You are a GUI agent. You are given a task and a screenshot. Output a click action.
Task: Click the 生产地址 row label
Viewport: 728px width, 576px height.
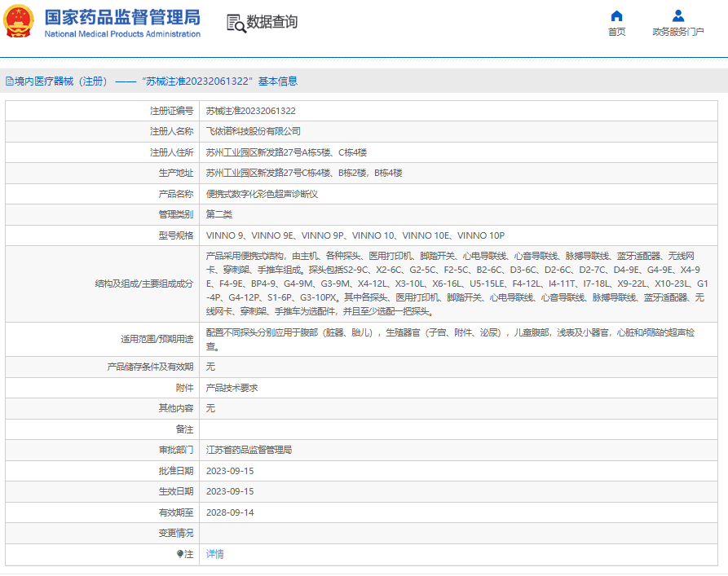176,173
